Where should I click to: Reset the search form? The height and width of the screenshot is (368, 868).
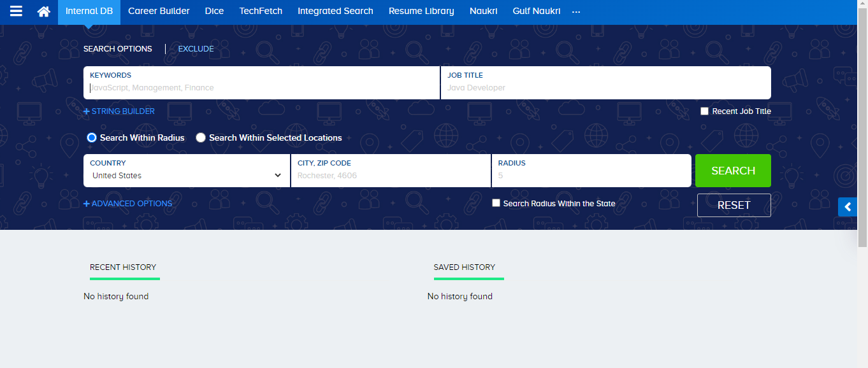[734, 205]
